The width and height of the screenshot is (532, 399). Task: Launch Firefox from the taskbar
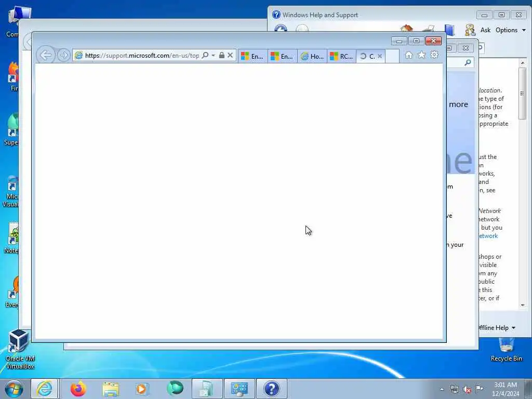point(78,389)
